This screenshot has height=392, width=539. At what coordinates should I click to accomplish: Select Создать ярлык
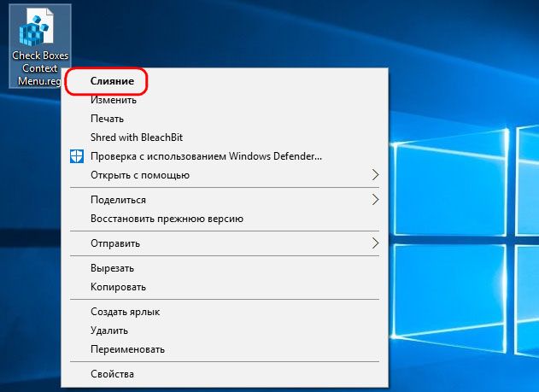coord(225,312)
